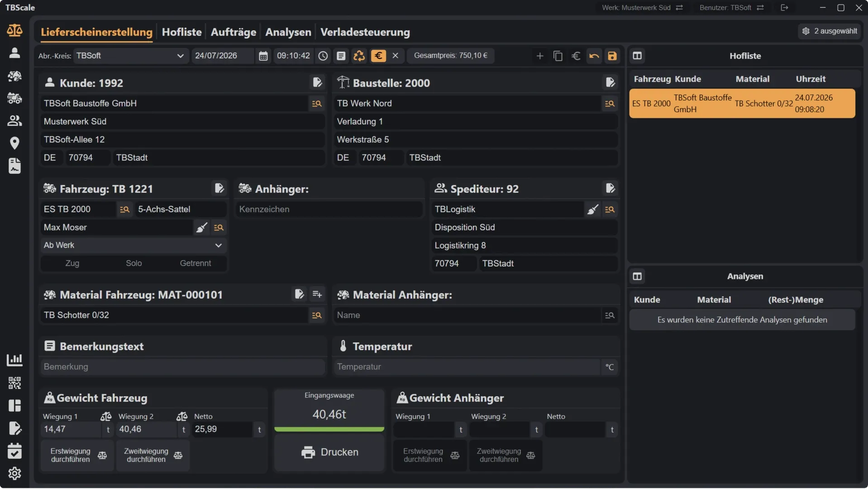The height and width of the screenshot is (489, 868).
Task: Edit Baustelle 2000 with edit icon
Action: [x=610, y=82]
